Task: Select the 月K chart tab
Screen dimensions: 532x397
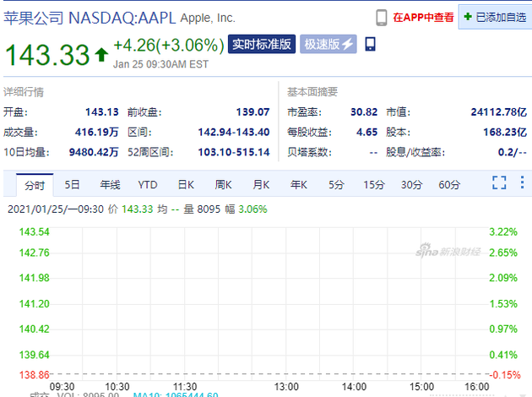Action: pyautogui.click(x=261, y=184)
